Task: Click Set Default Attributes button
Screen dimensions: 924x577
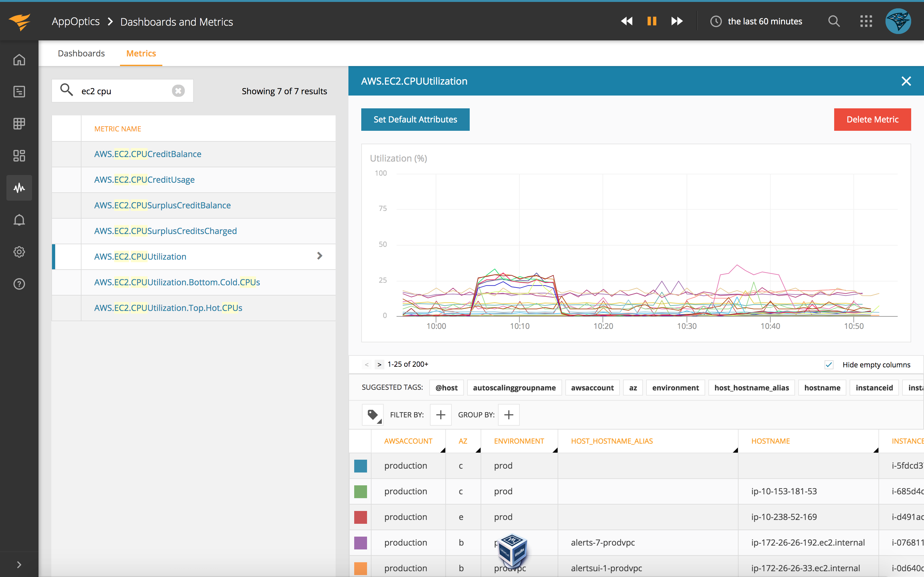Action: click(x=415, y=120)
